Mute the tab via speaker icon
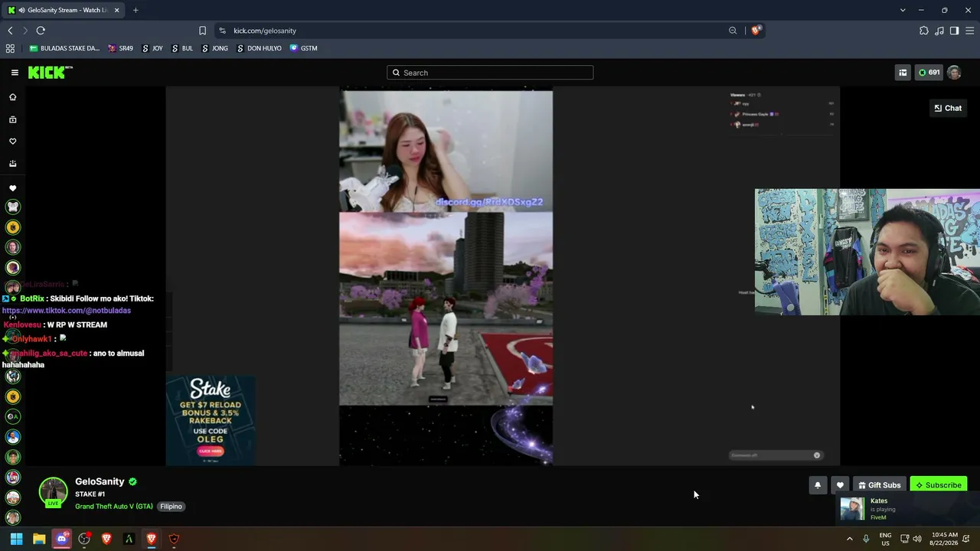Viewport: 980px width, 551px height. (x=21, y=10)
